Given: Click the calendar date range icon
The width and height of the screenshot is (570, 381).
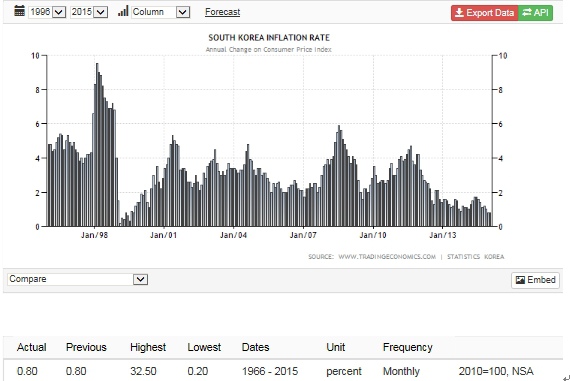Looking at the screenshot, I should 19,11.
